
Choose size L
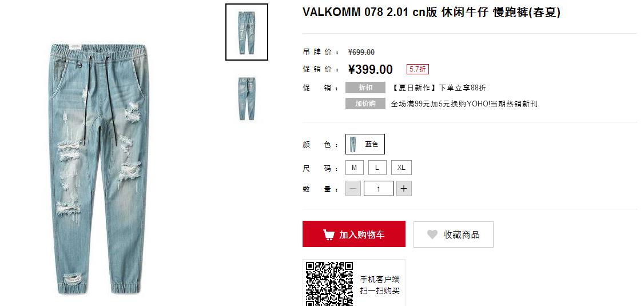(x=377, y=168)
